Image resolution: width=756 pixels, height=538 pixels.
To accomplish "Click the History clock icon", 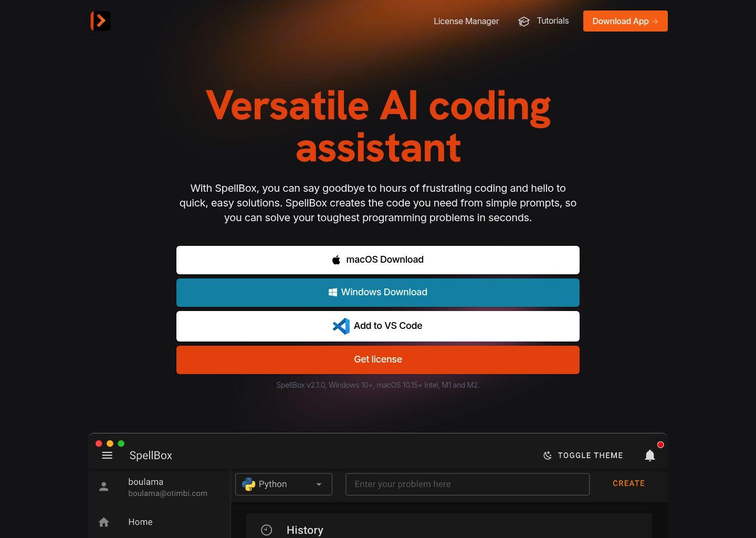I will coord(267,530).
